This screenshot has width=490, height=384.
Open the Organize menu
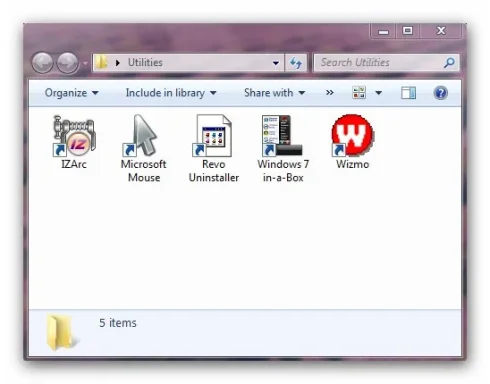(71, 93)
